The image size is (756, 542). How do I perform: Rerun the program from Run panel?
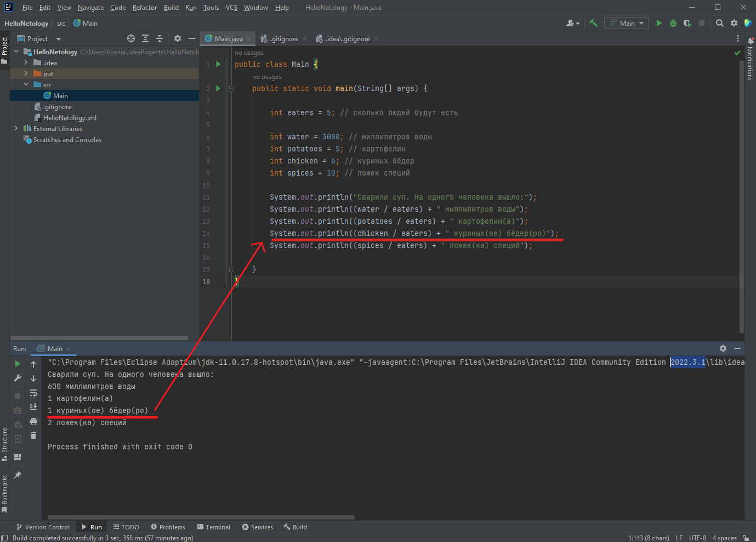(18, 364)
